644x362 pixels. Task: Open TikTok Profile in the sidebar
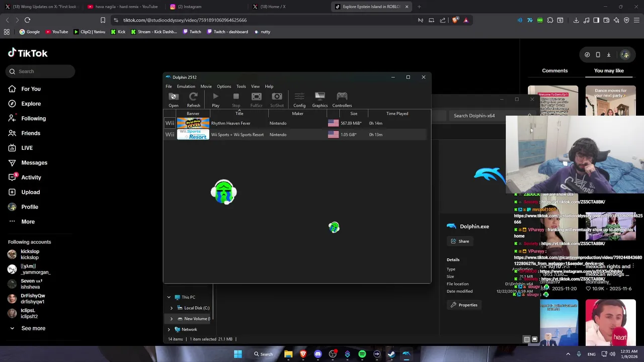click(29, 207)
